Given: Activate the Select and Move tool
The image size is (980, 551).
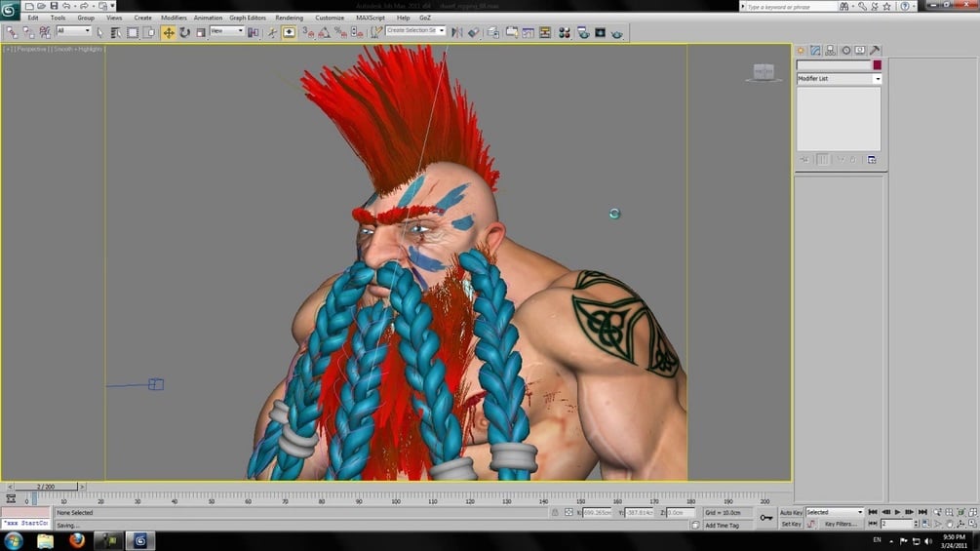Looking at the screenshot, I should [168, 32].
